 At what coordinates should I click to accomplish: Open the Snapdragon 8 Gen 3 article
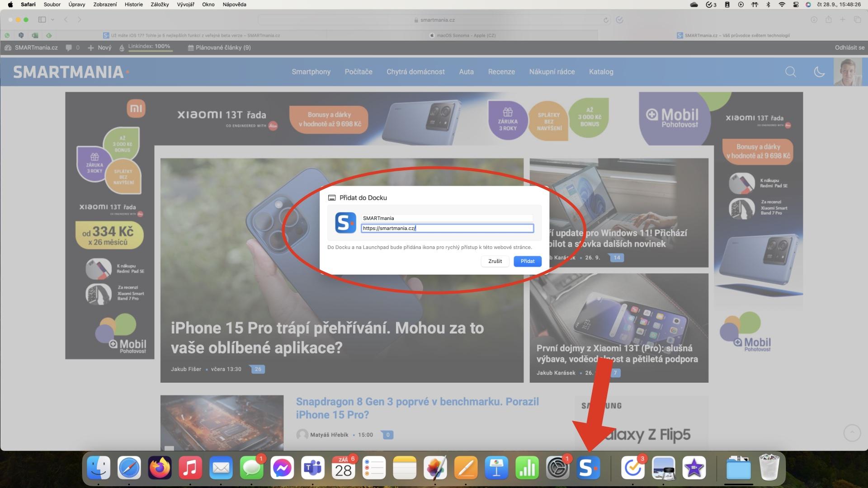(417, 408)
